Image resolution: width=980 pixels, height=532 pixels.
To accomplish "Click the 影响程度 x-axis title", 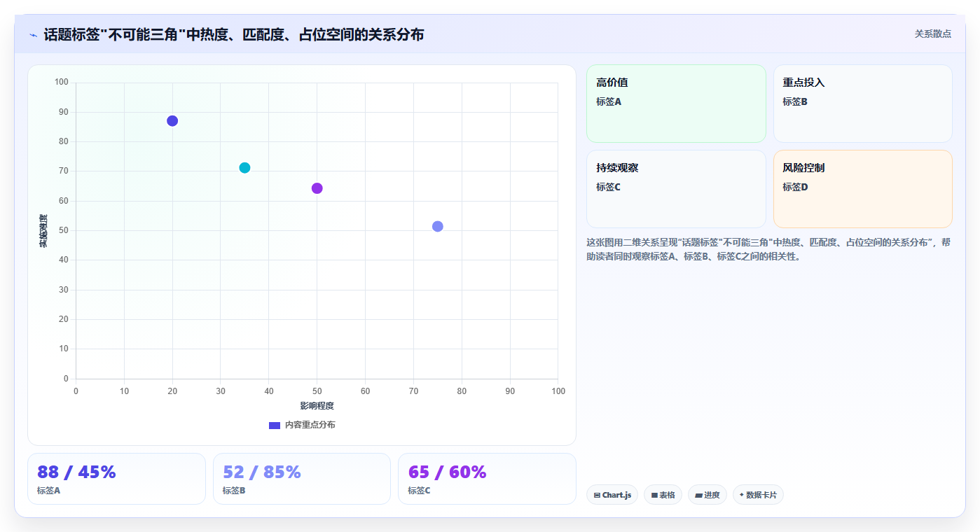I will pos(317,406).
